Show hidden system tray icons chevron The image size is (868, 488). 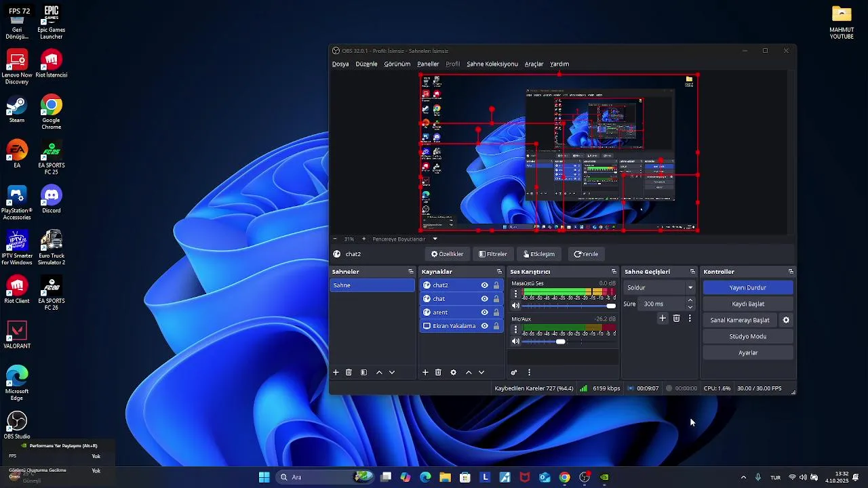743,477
